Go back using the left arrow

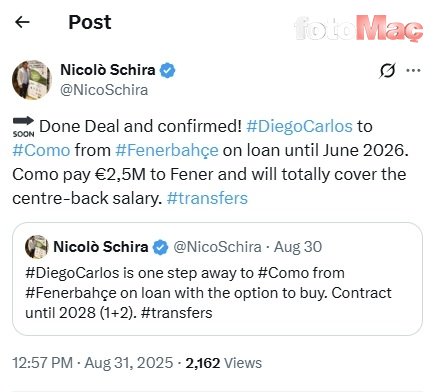(x=22, y=22)
